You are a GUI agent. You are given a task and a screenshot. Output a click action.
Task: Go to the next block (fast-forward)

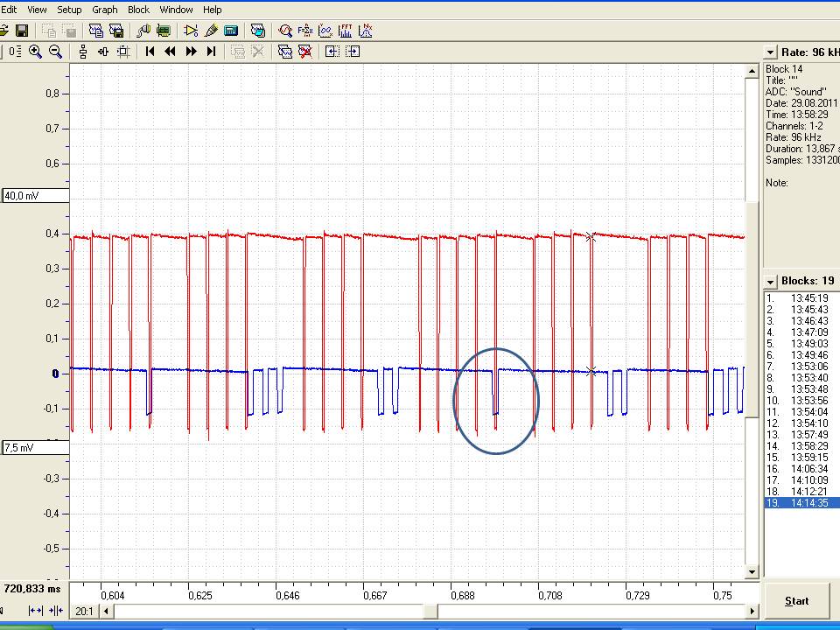coord(191,52)
